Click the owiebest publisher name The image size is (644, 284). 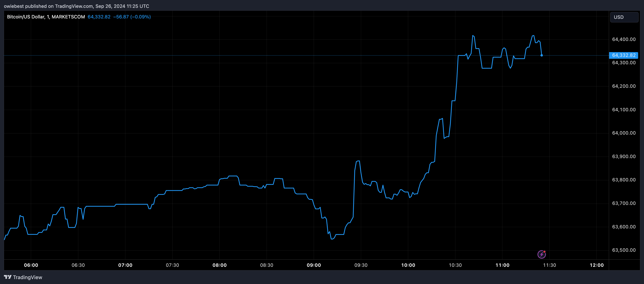point(13,6)
